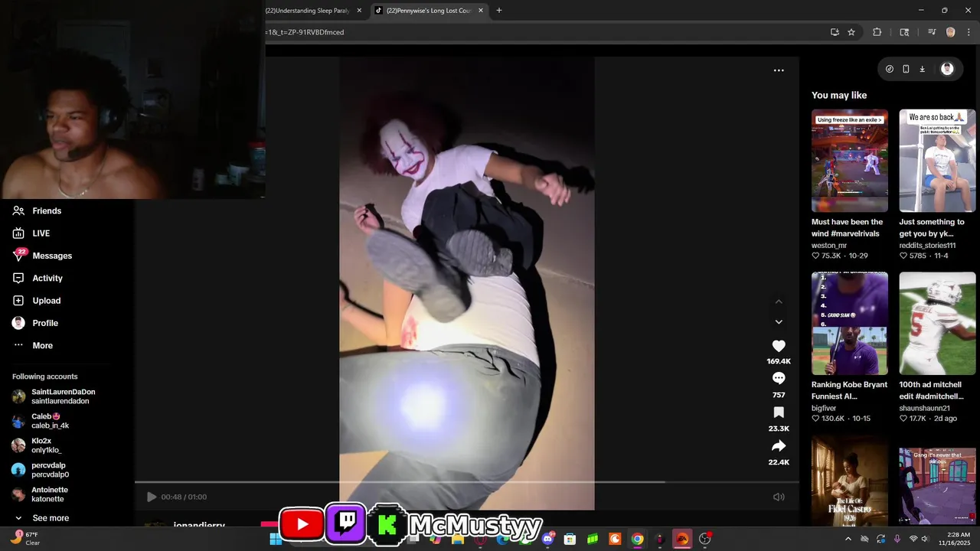Screen dimensions: 980x551
Task: Play the paused TikTok video
Action: click(x=152, y=497)
